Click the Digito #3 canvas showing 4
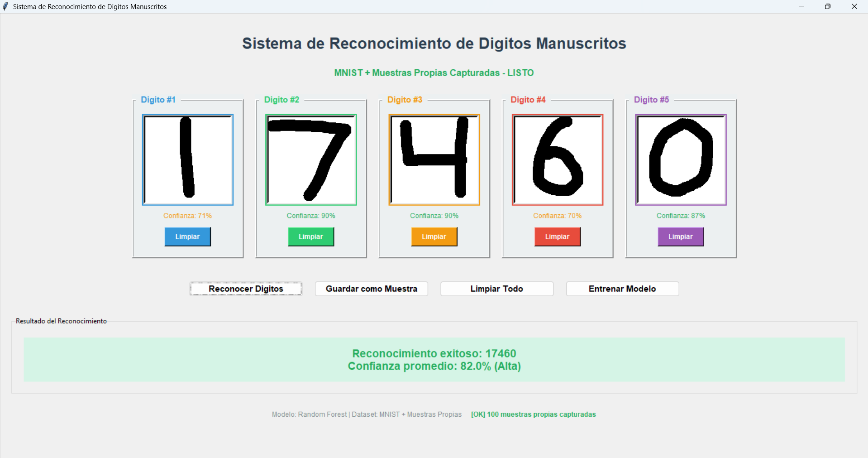This screenshot has width=868, height=458. [x=434, y=160]
